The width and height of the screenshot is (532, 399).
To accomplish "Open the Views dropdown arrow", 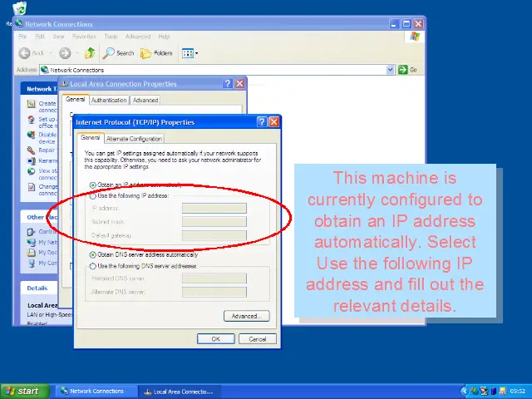I will click(x=197, y=53).
